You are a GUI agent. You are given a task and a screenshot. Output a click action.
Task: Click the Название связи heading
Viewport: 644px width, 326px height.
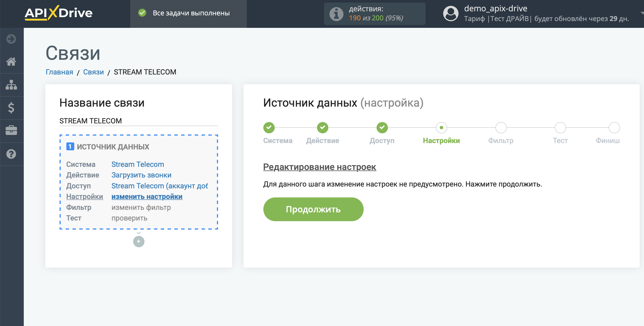102,103
